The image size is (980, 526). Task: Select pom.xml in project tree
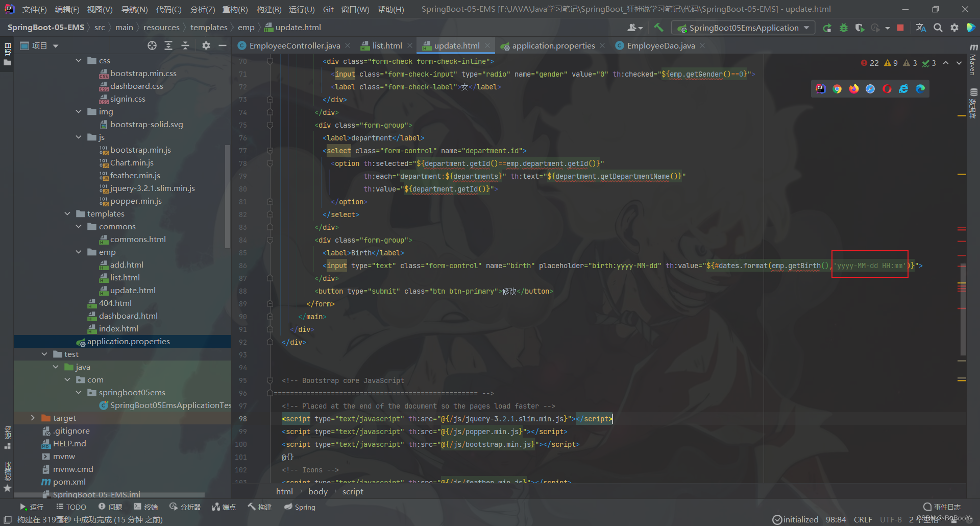(69, 482)
